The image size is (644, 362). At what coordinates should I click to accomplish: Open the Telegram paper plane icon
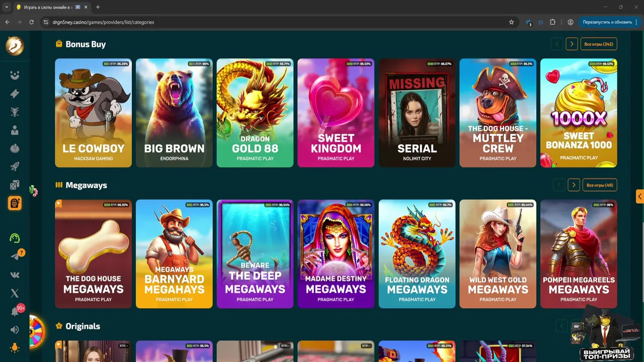[x=15, y=256]
